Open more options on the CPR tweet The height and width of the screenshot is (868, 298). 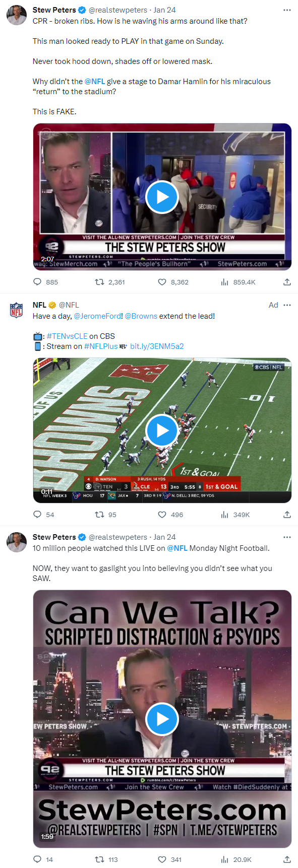click(287, 10)
